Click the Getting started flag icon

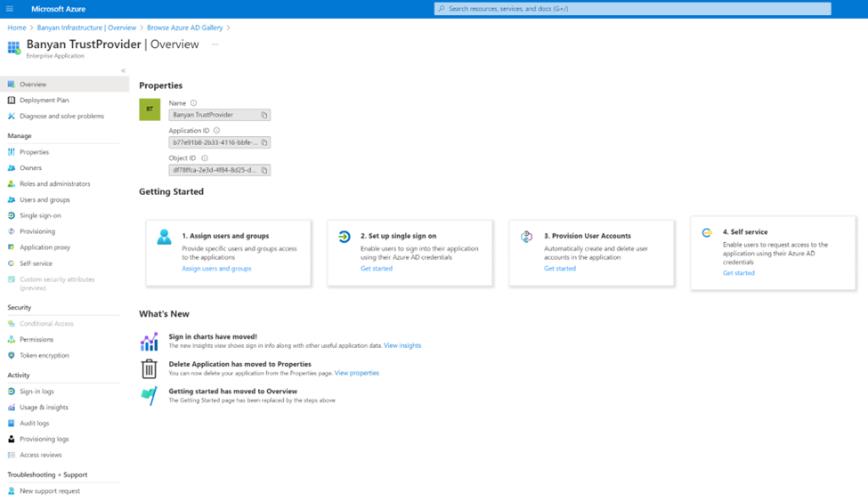pos(149,396)
